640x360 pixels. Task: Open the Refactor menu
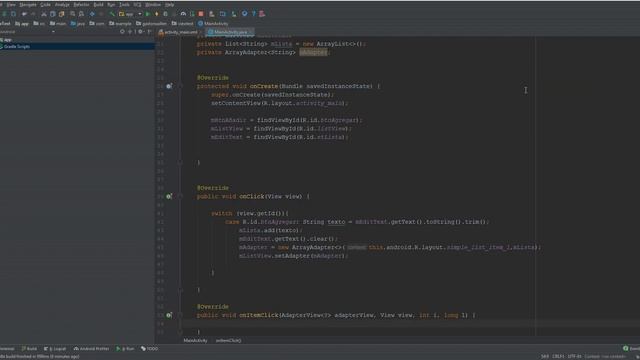tap(81, 4)
